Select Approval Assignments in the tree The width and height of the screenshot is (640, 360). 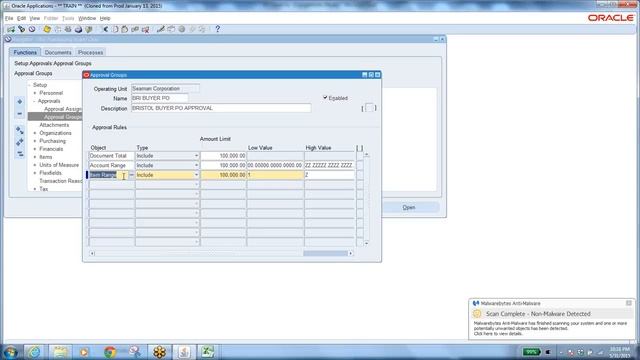point(63,109)
